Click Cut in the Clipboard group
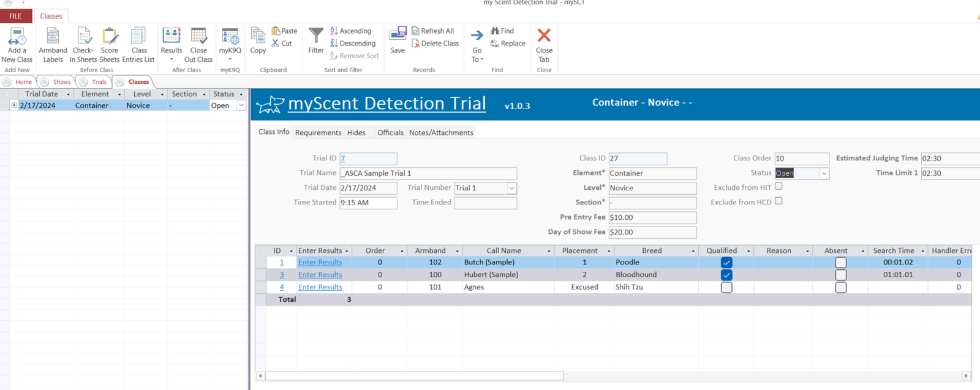 pyautogui.click(x=282, y=43)
